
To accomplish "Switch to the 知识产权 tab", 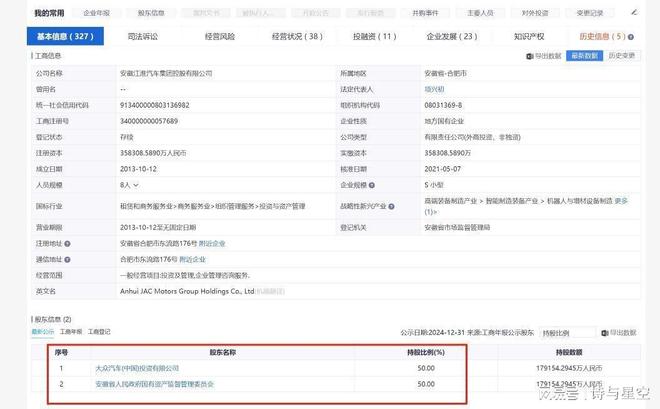I will [529, 37].
